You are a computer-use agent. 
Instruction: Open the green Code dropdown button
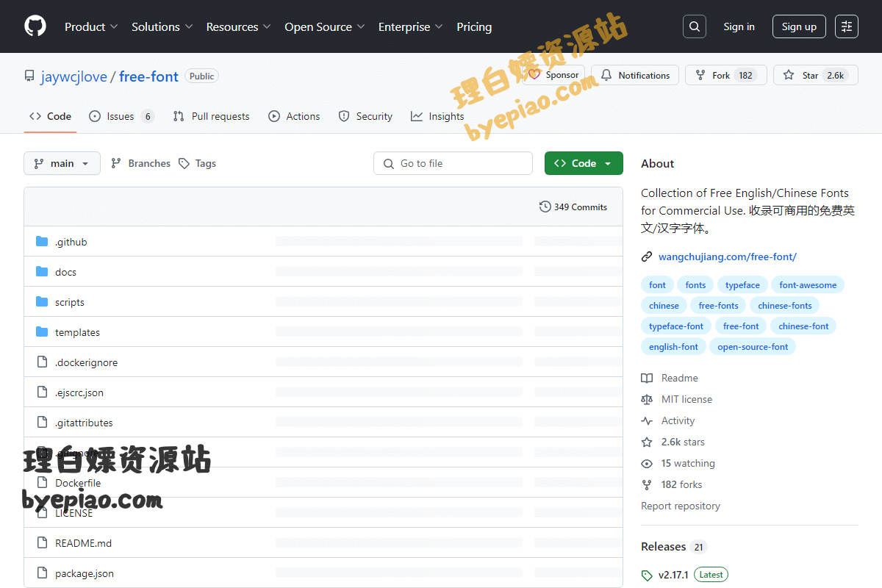coord(584,163)
